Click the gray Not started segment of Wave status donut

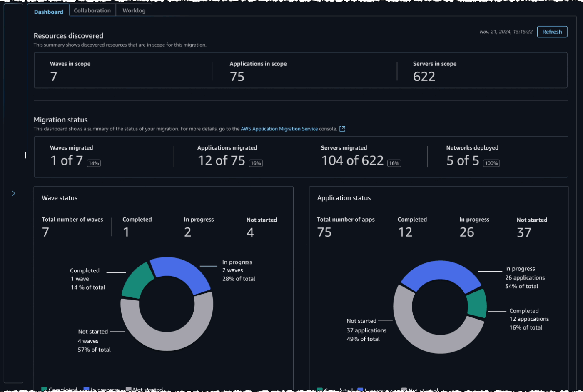tap(167, 346)
